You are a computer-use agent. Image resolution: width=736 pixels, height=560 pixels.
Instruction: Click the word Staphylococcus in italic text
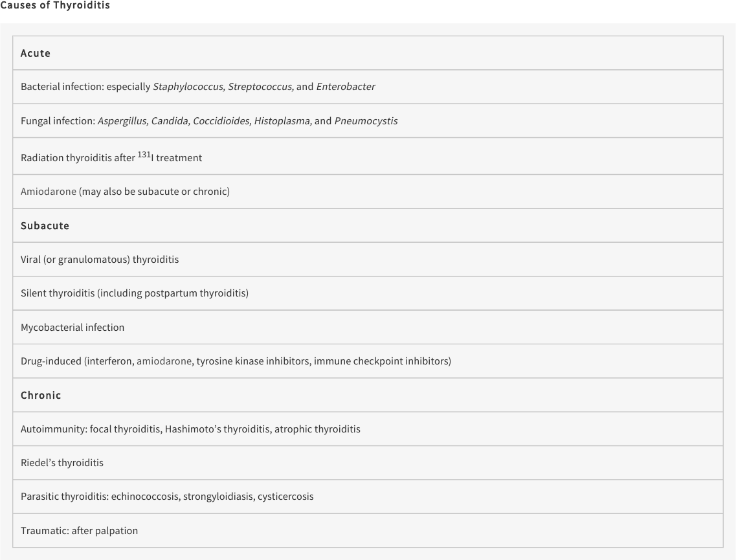189,87
